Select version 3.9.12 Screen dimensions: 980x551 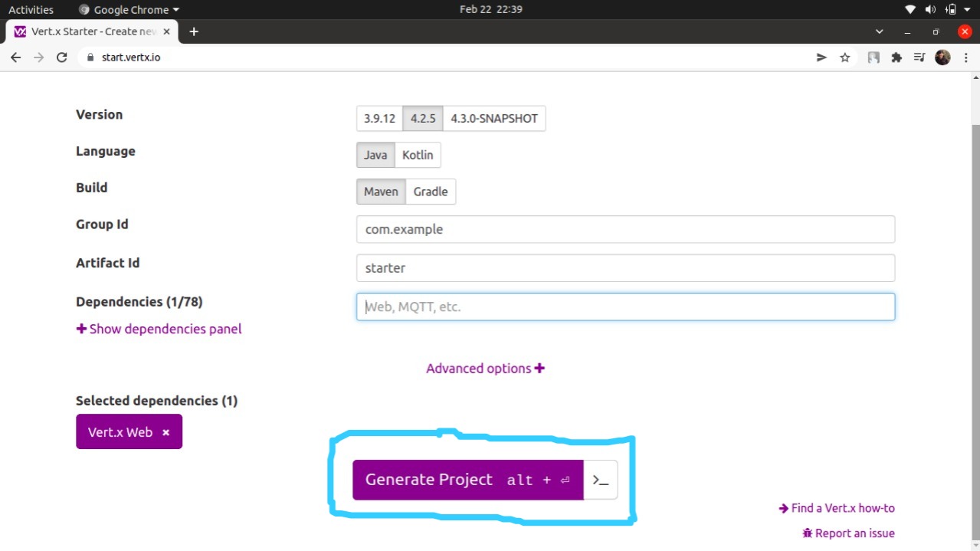click(x=379, y=119)
